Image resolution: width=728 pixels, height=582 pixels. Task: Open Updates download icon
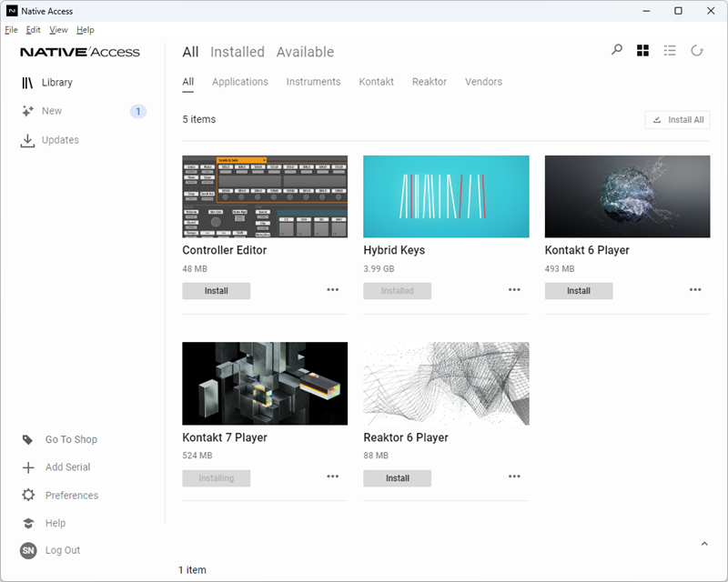[27, 141]
